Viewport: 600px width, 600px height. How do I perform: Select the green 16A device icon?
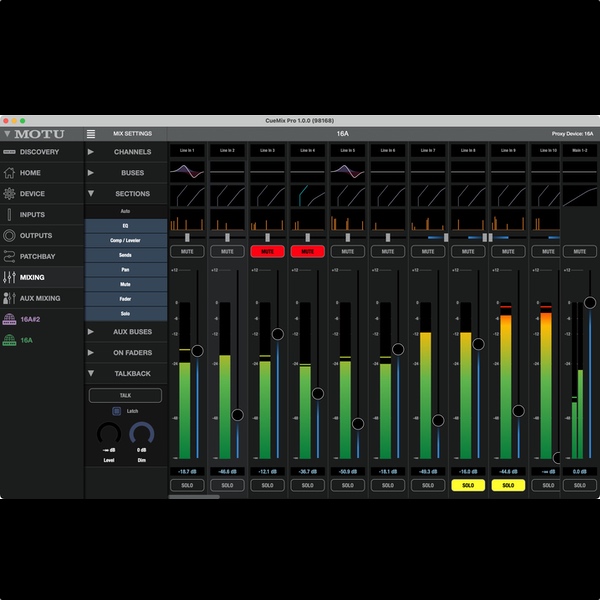pos(9,340)
